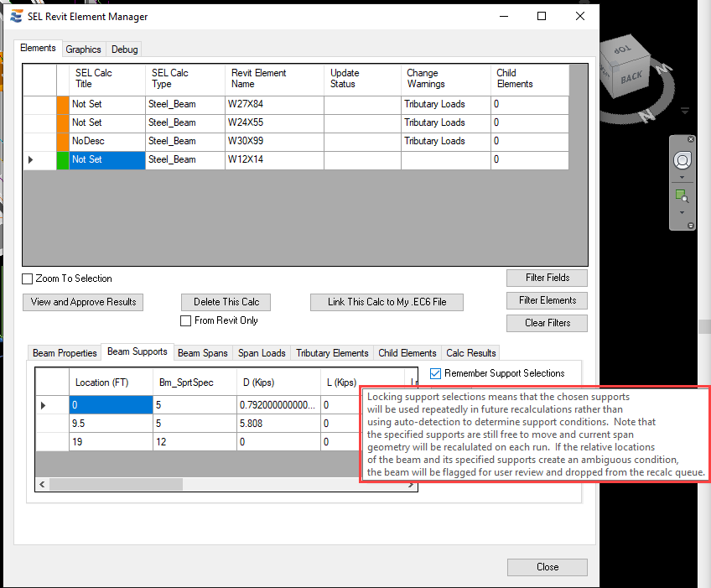Click the SEL app icon in title bar

pos(16,16)
